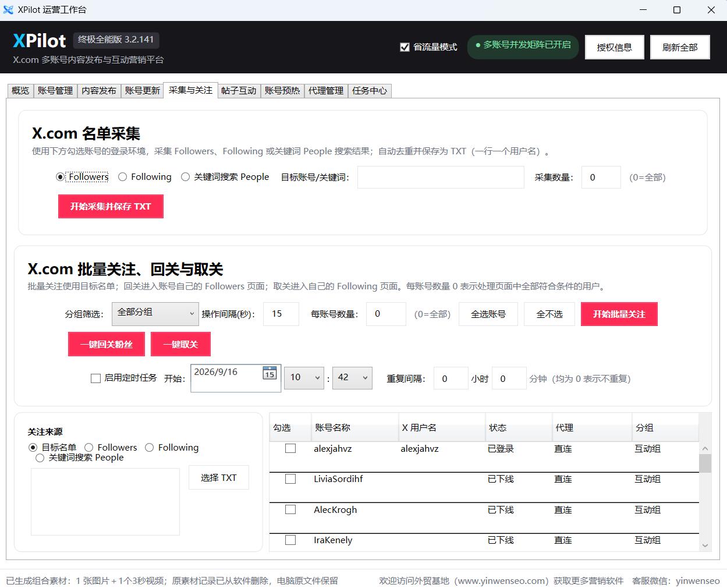Switch to the 内容发布 tab
The height and width of the screenshot is (588, 727).
click(x=99, y=91)
